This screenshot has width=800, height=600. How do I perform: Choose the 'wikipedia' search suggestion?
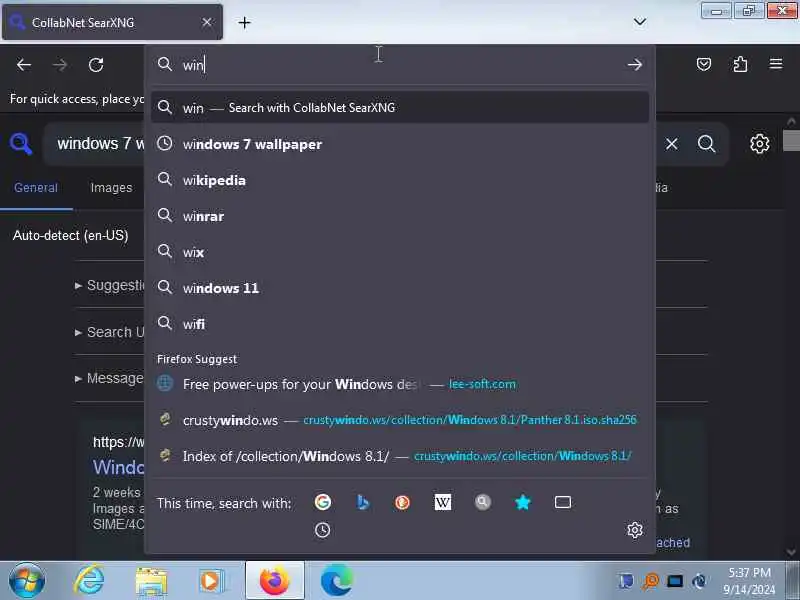(400, 180)
